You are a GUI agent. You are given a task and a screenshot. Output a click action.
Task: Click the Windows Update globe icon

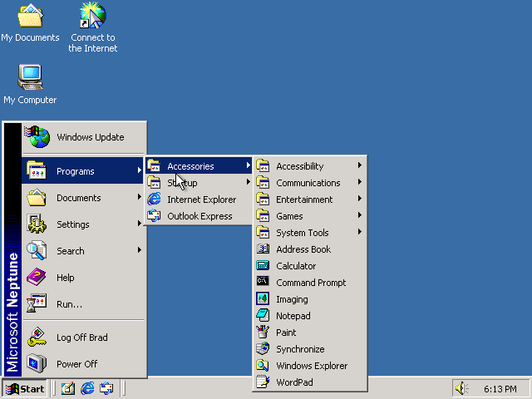tap(38, 136)
